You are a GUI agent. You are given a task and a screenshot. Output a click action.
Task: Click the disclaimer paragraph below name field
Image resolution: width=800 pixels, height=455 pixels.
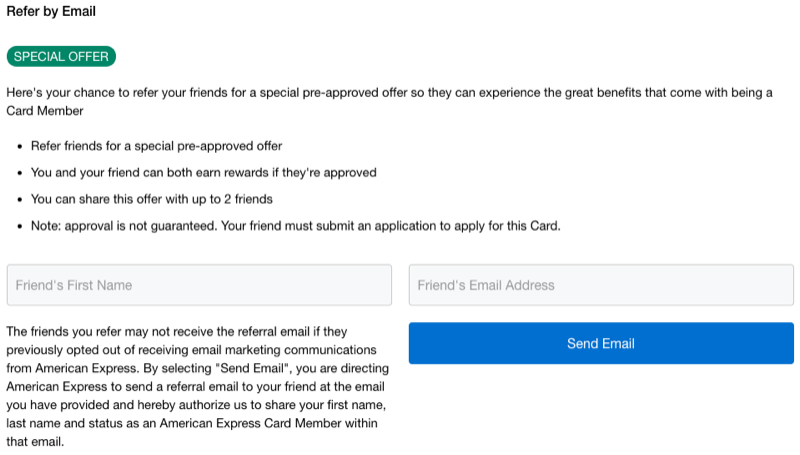(197, 386)
